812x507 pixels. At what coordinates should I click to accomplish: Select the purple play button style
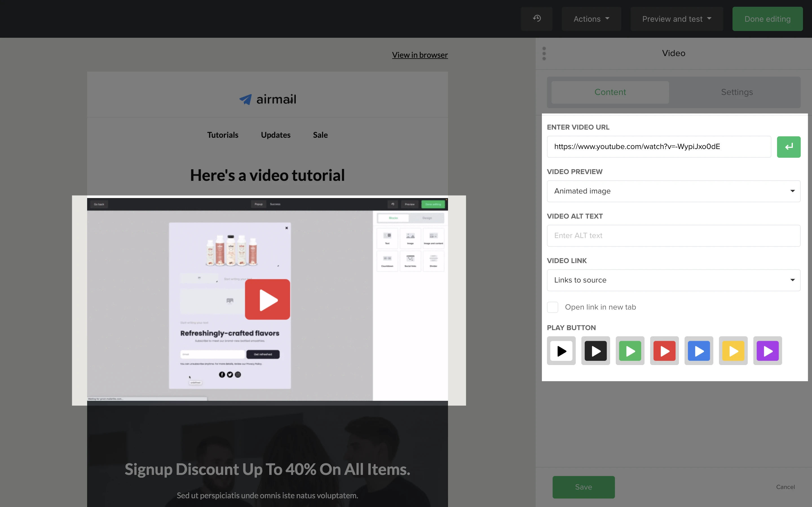767,351
